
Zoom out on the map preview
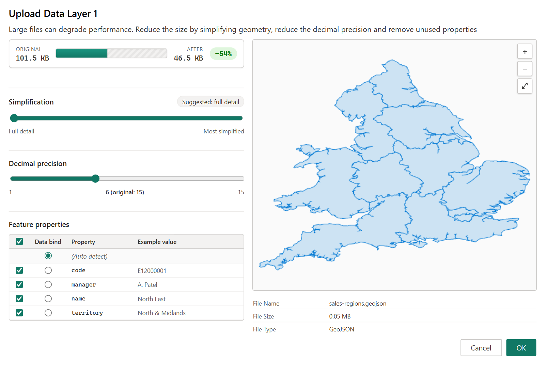click(525, 69)
